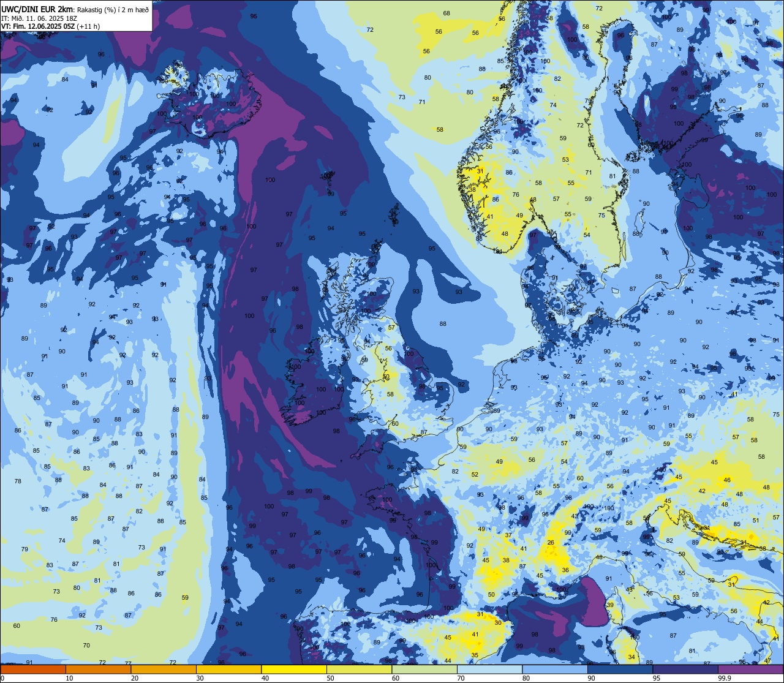Click the legend scale label 30
784x683 pixels.
pos(200,678)
